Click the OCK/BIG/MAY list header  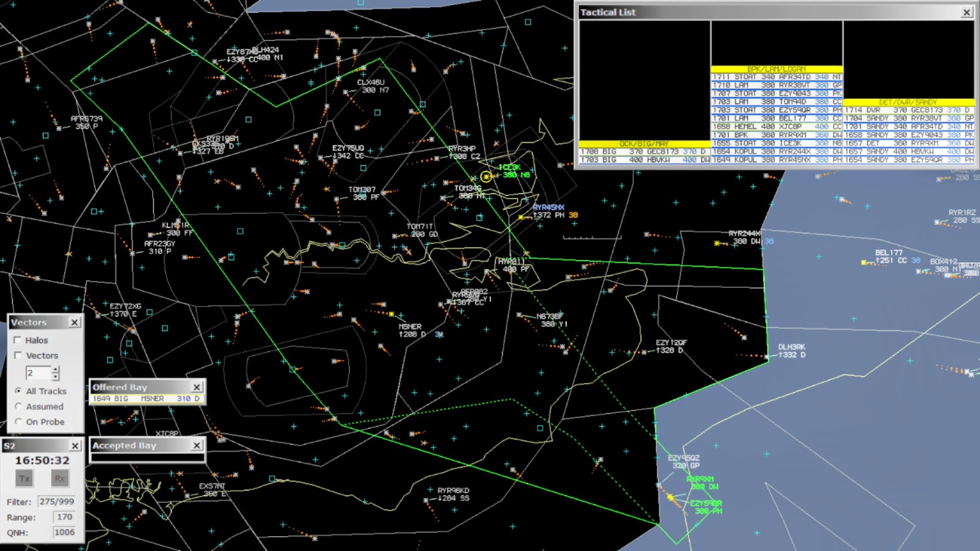644,144
